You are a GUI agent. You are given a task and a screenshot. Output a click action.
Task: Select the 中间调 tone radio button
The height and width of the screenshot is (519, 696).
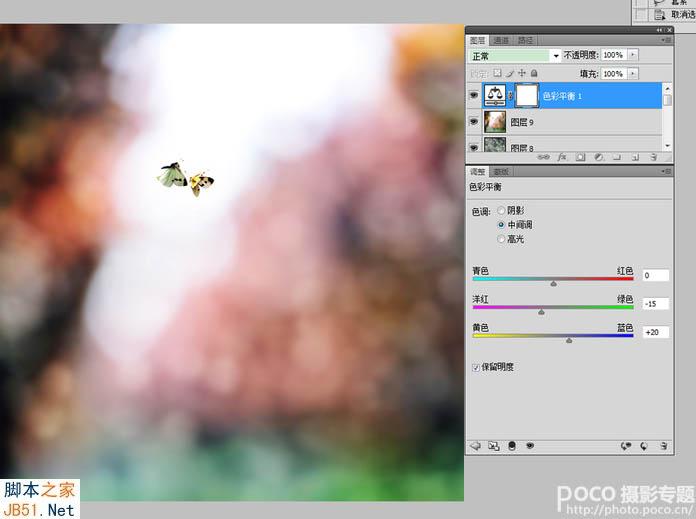click(501, 225)
